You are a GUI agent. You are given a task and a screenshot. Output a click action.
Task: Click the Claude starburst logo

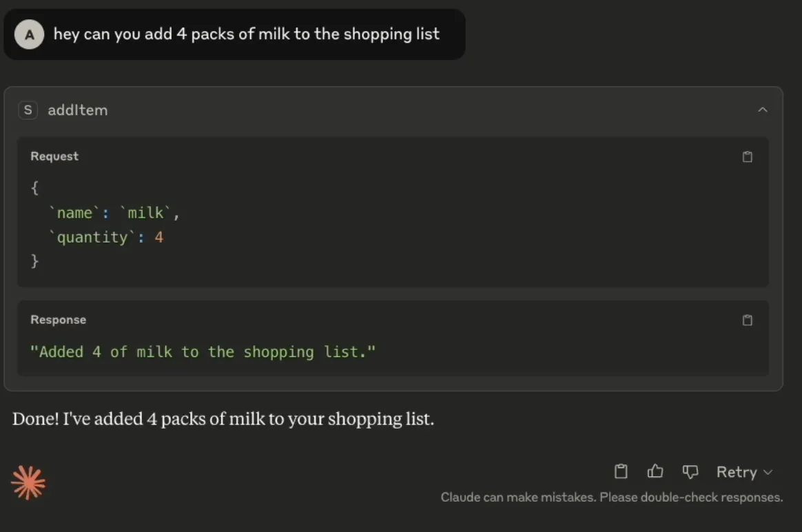(28, 482)
